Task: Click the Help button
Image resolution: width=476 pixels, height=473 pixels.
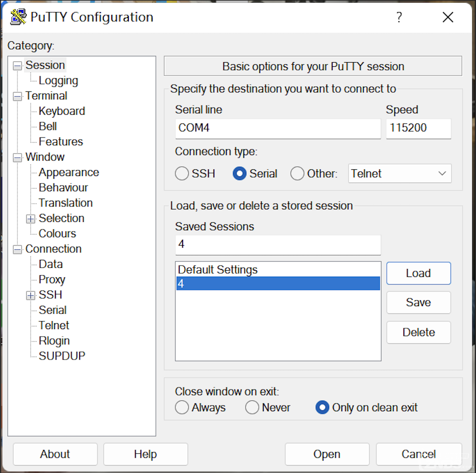Action: (145, 454)
